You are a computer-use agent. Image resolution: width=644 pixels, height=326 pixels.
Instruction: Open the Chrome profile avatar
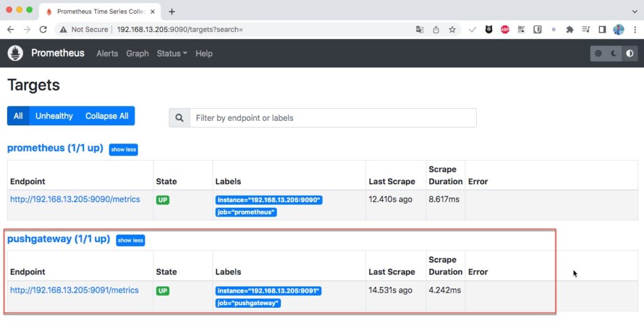point(619,30)
